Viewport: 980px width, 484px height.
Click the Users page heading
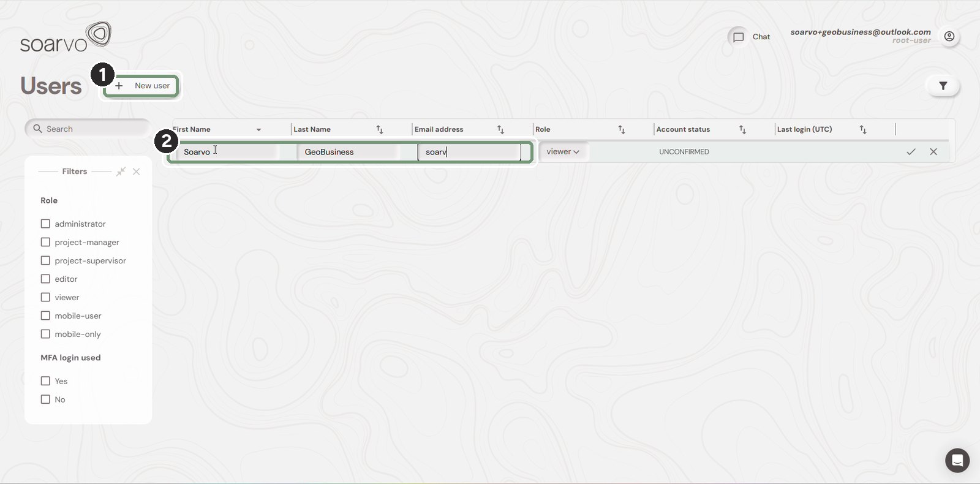tap(51, 86)
